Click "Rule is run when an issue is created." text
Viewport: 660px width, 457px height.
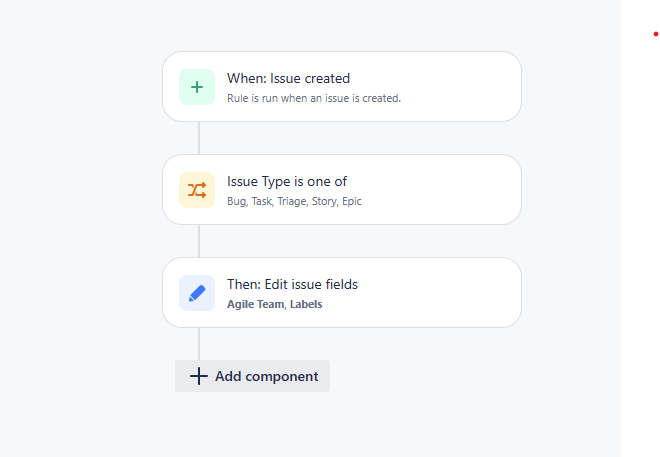314,98
